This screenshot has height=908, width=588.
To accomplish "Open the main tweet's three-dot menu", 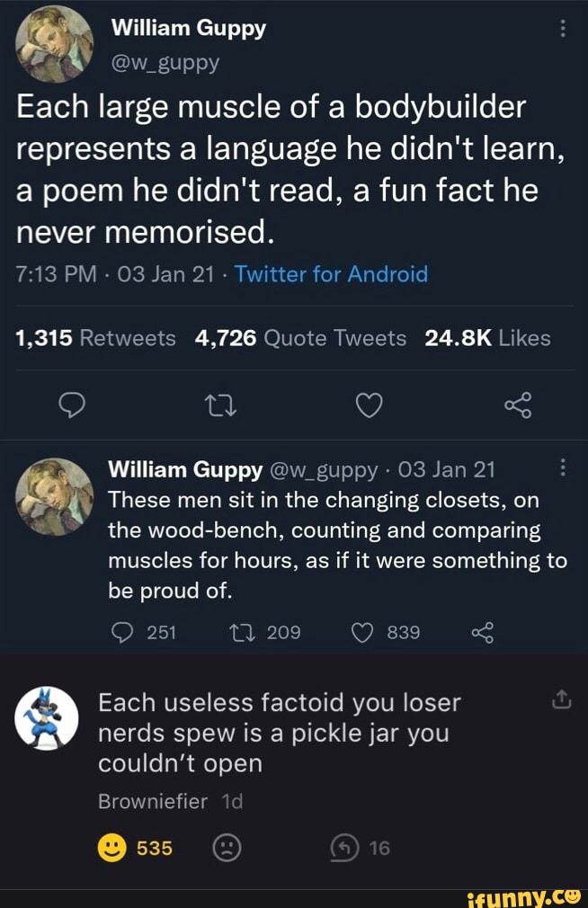I will point(563,30).
